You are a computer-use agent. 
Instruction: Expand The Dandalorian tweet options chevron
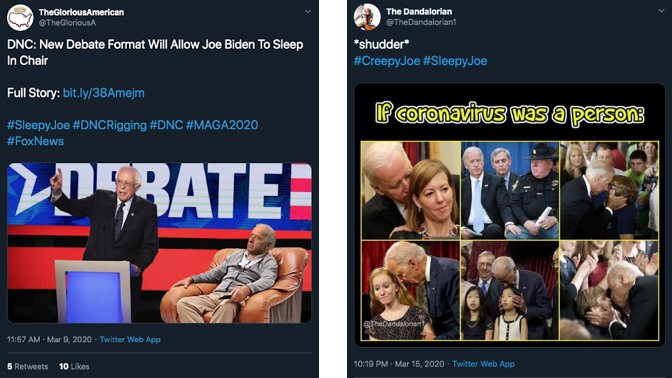662,11
